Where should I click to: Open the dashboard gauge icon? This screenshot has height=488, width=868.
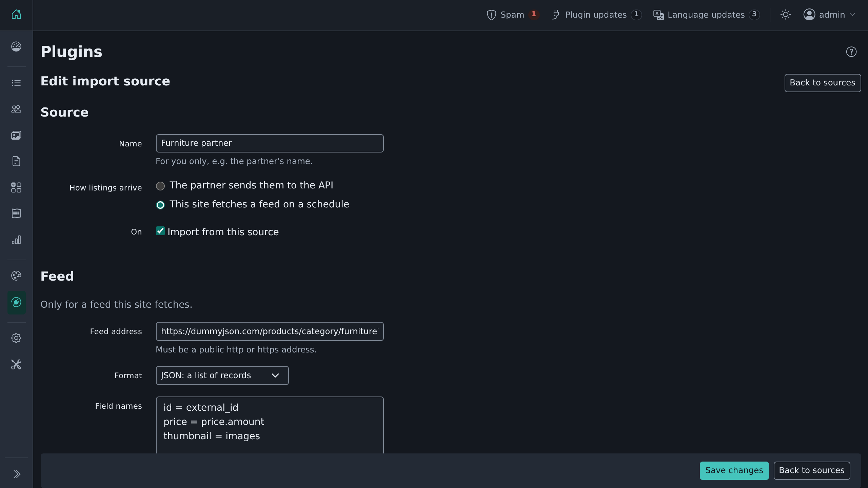click(x=16, y=46)
